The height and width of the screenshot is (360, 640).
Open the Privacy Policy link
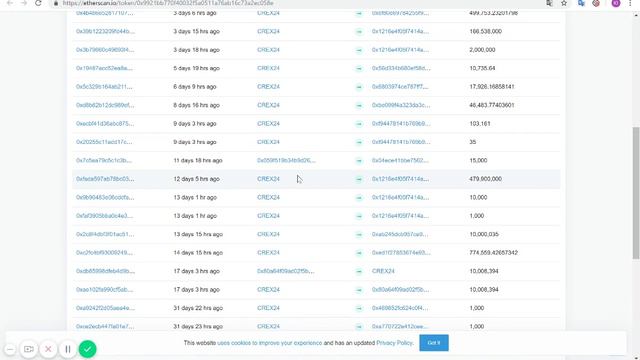pos(394,343)
